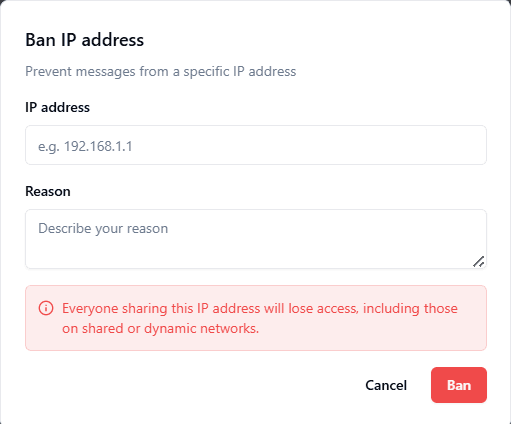Dismiss the dialog with Cancel
511x424 pixels.
coord(386,385)
